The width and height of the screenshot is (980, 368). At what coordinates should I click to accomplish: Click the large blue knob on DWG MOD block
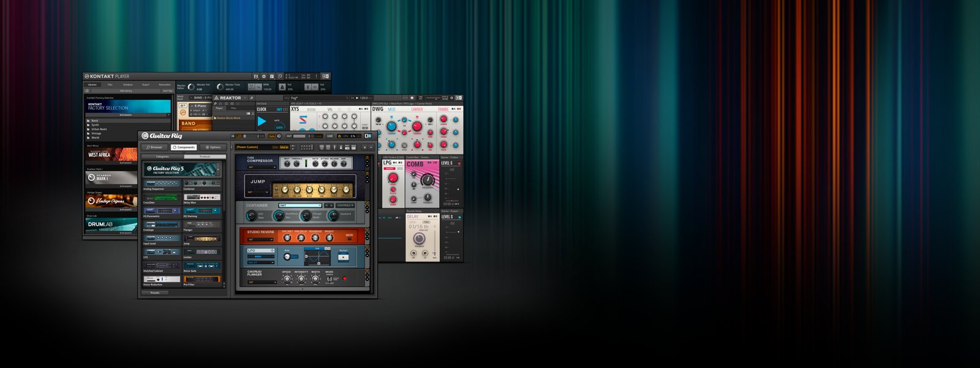pyautogui.click(x=391, y=126)
